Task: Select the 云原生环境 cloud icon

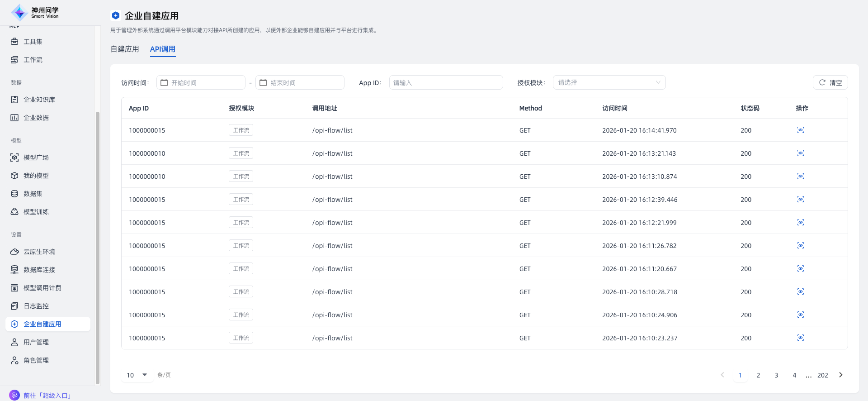Action: tap(14, 252)
